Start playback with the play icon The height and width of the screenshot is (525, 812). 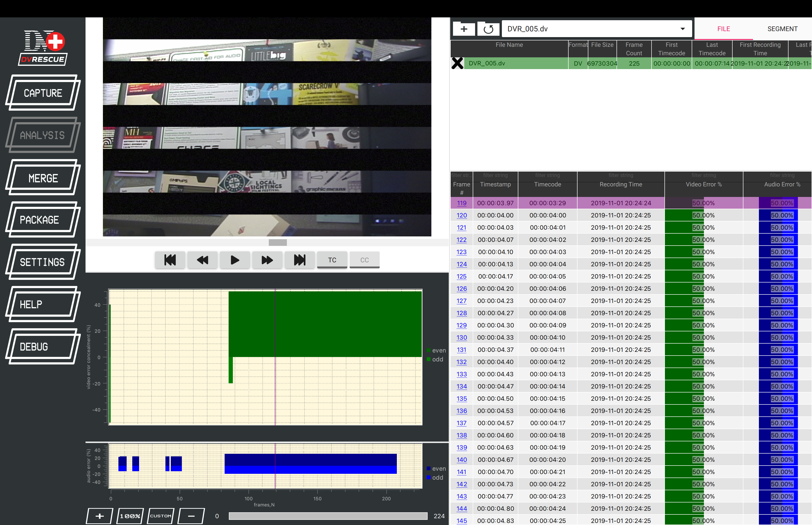[x=235, y=260]
